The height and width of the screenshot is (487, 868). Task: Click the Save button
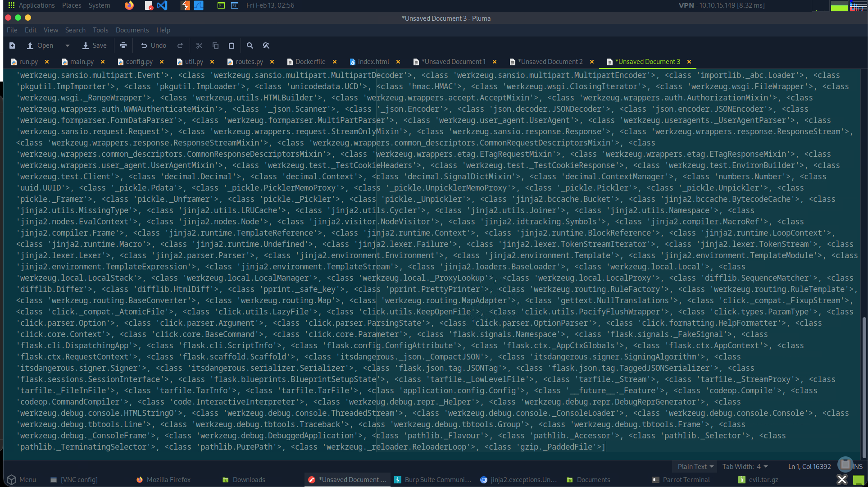[95, 46]
